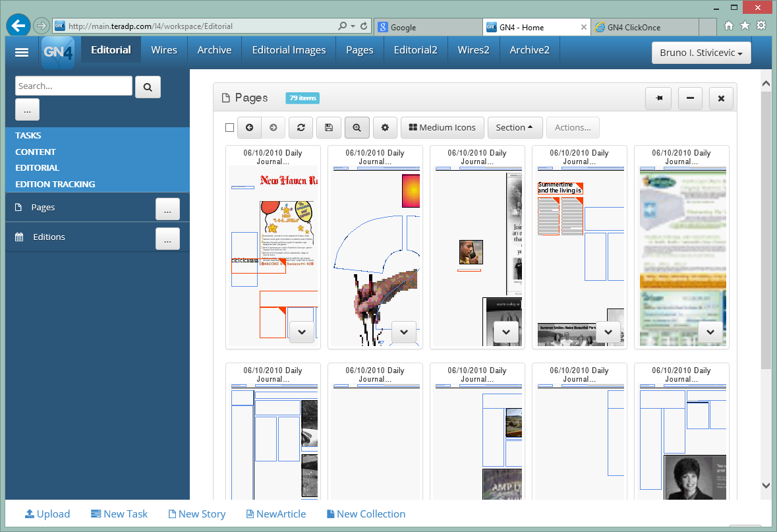Close the GN4 - Home browser tab
Screen dimensions: 777x532
pyautogui.click(x=584, y=27)
